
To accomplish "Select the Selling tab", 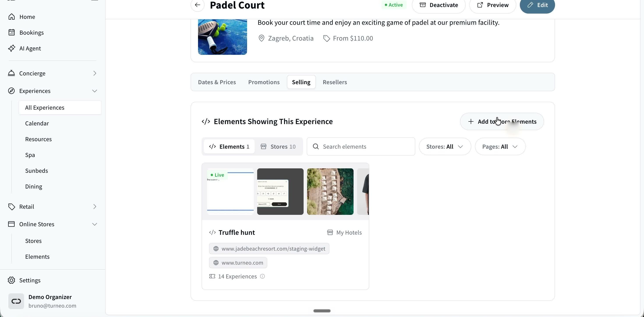I will (301, 82).
